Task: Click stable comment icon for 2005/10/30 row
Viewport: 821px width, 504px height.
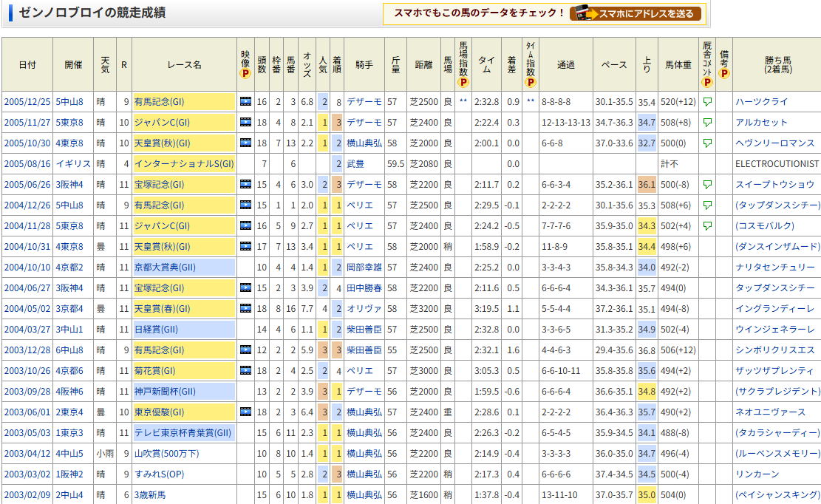Action: [x=707, y=143]
